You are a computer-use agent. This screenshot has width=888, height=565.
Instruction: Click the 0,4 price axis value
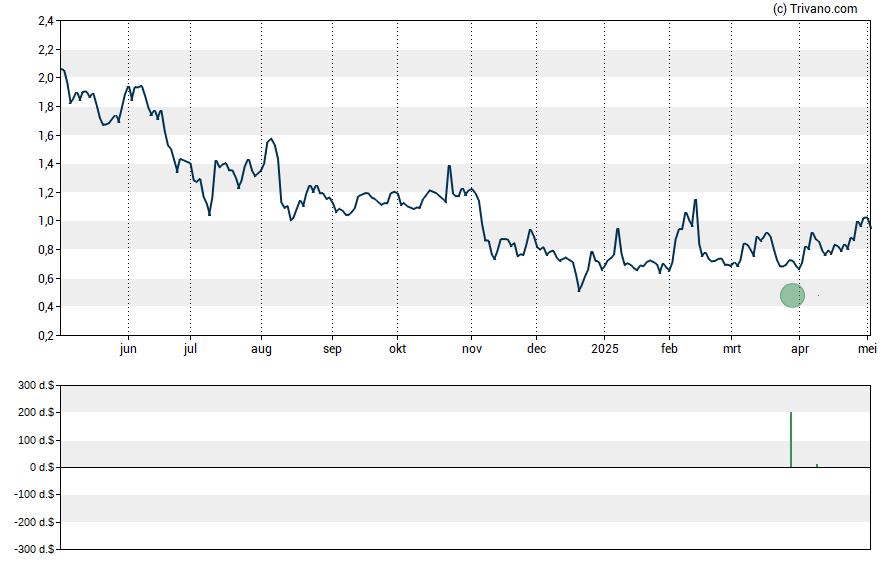coord(46,307)
